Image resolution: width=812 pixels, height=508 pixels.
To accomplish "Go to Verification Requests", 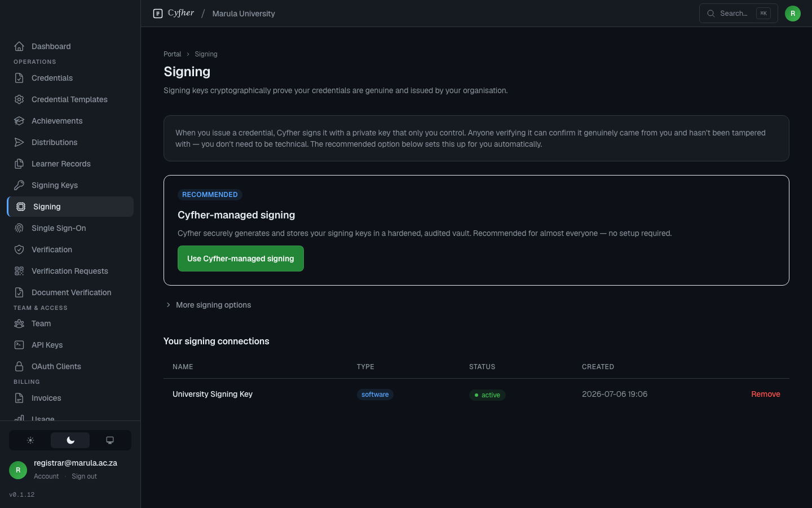I will click(x=70, y=271).
